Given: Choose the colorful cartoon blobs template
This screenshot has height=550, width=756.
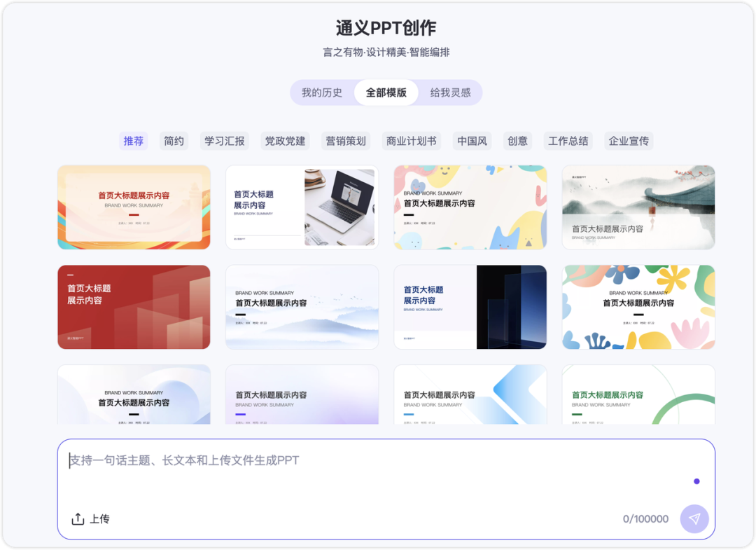Looking at the screenshot, I should 470,207.
